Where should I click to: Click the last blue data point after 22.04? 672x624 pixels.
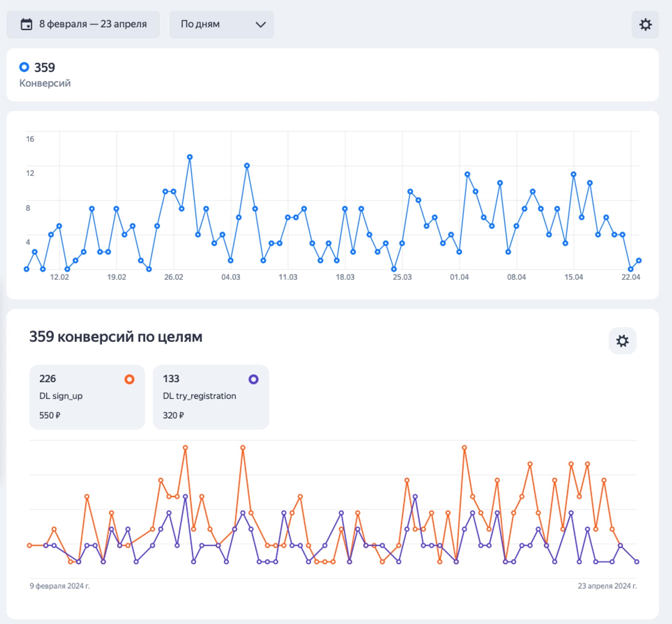click(639, 260)
